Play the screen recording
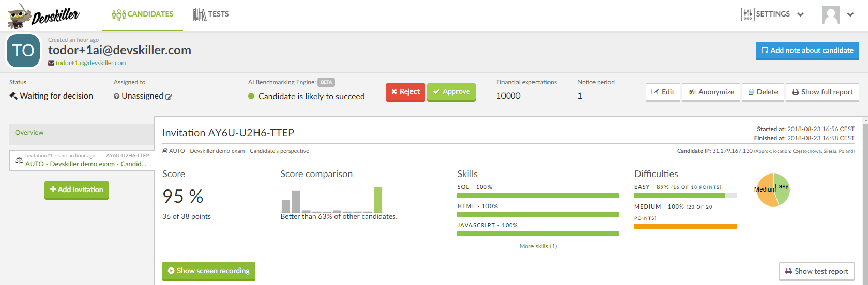This screenshot has height=285, width=868. coord(209,271)
